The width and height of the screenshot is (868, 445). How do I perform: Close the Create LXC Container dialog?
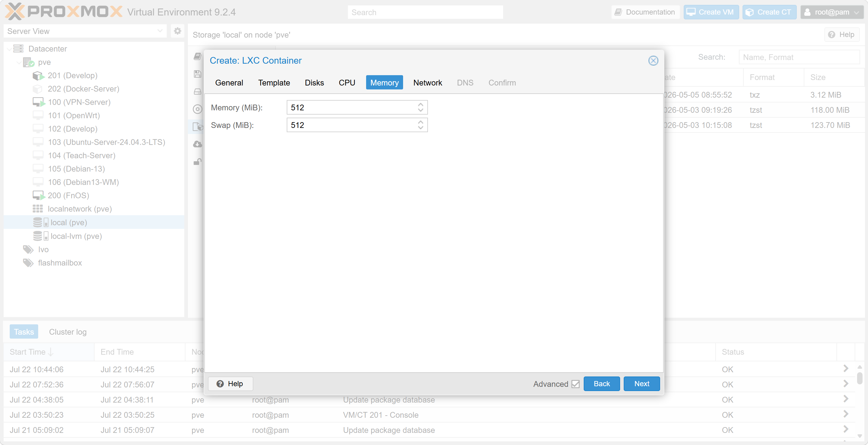[x=653, y=60]
